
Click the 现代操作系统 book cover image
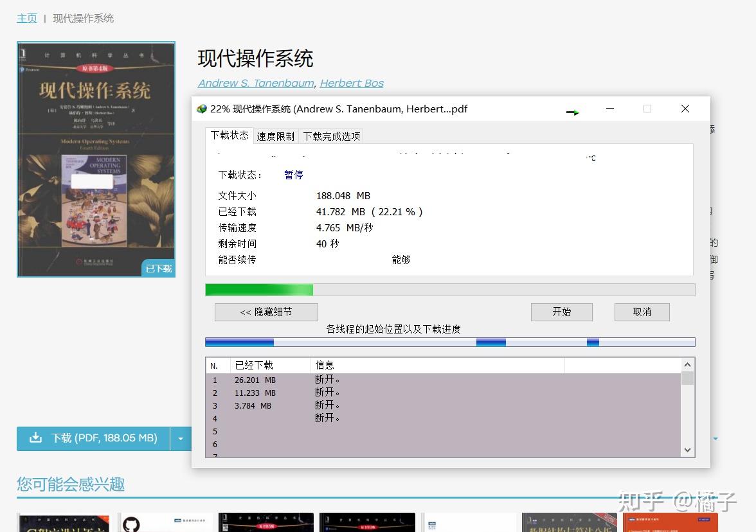click(96, 159)
